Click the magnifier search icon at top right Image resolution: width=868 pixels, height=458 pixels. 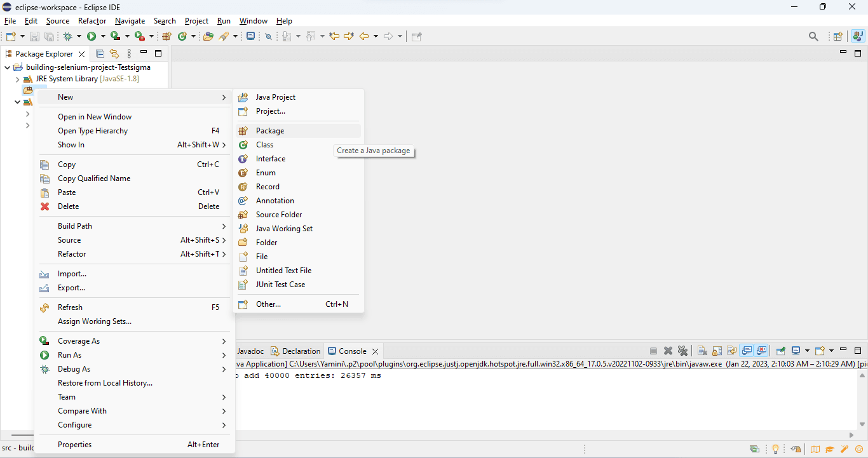[x=813, y=37]
